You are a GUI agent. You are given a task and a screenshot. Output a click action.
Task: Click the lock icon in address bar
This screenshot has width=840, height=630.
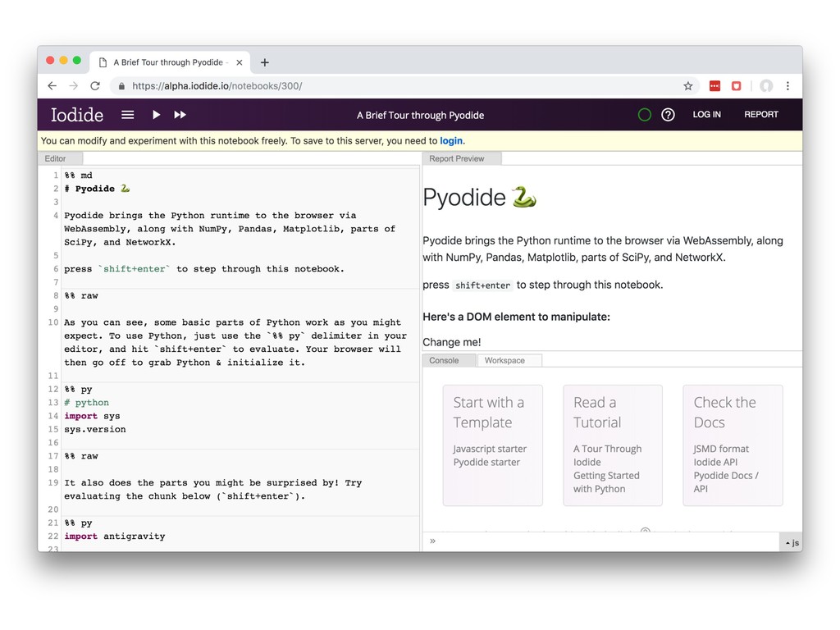point(121,85)
